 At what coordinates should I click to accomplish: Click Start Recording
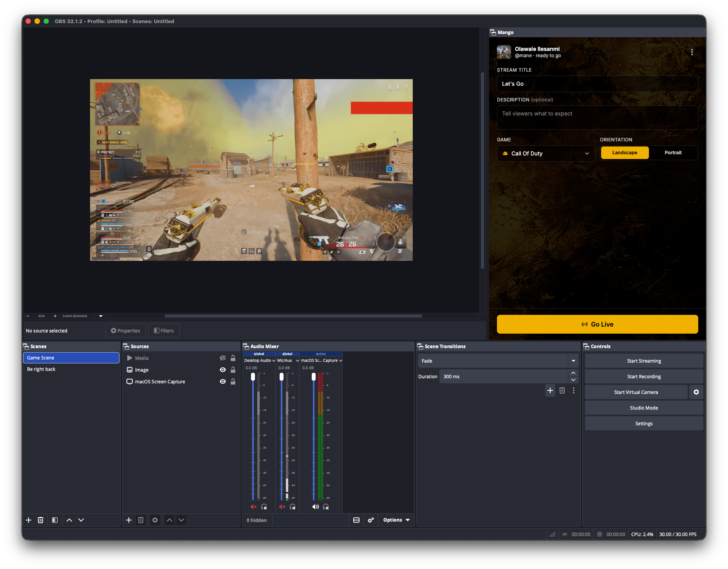click(644, 376)
